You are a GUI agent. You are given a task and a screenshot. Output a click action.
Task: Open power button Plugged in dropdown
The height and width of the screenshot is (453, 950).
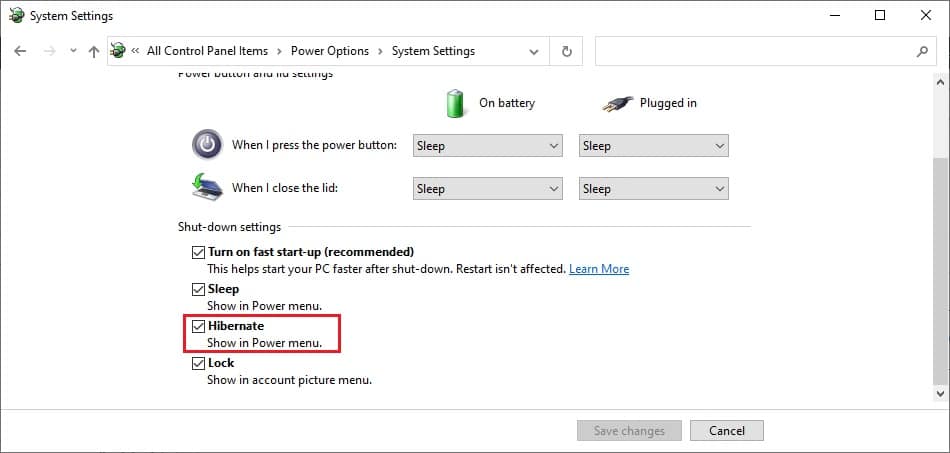[654, 146]
